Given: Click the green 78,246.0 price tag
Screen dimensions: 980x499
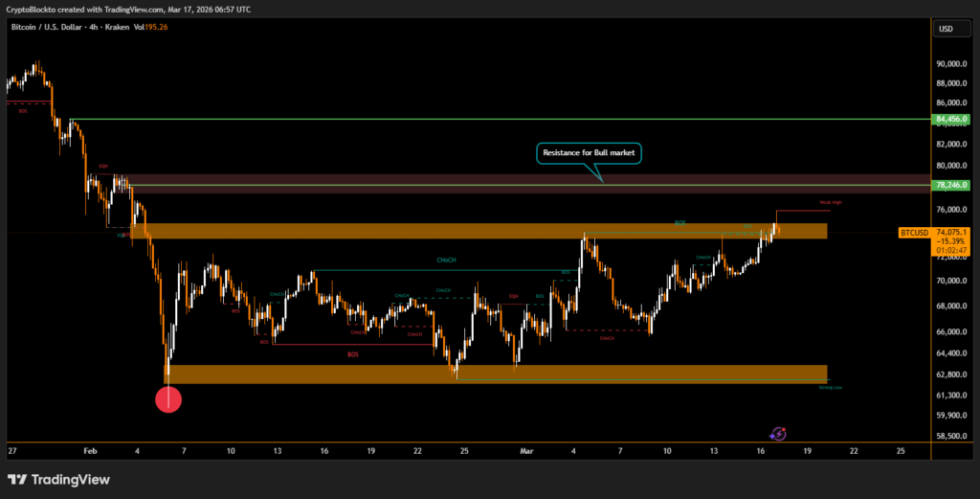Looking at the screenshot, I should click(x=951, y=185).
